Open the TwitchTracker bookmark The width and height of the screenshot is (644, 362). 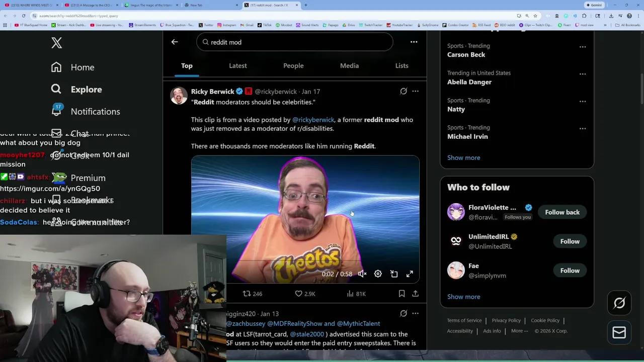click(371, 25)
